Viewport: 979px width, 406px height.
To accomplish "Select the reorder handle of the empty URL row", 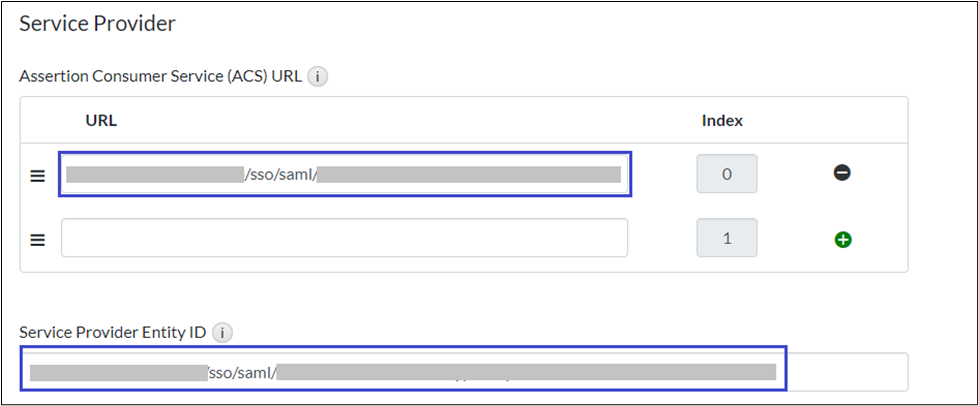I will pos(38,240).
